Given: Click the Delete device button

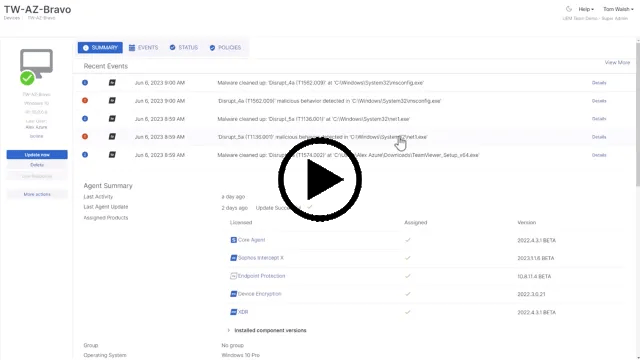Looking at the screenshot, I should coord(37,165).
